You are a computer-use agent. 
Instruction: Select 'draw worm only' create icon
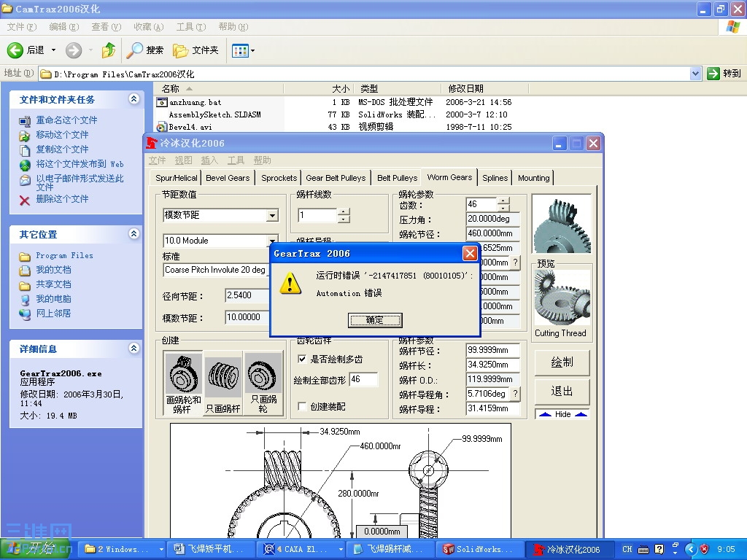point(223,384)
